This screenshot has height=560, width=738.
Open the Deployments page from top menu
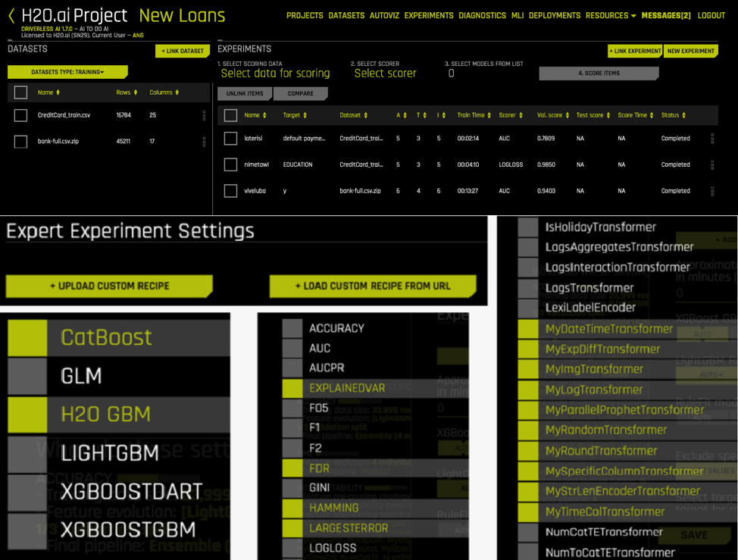tap(555, 15)
